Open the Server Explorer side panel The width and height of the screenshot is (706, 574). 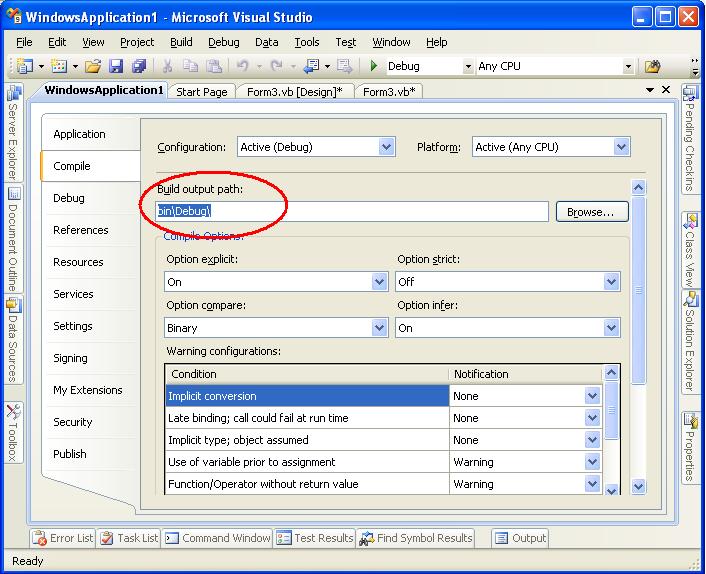[14, 133]
